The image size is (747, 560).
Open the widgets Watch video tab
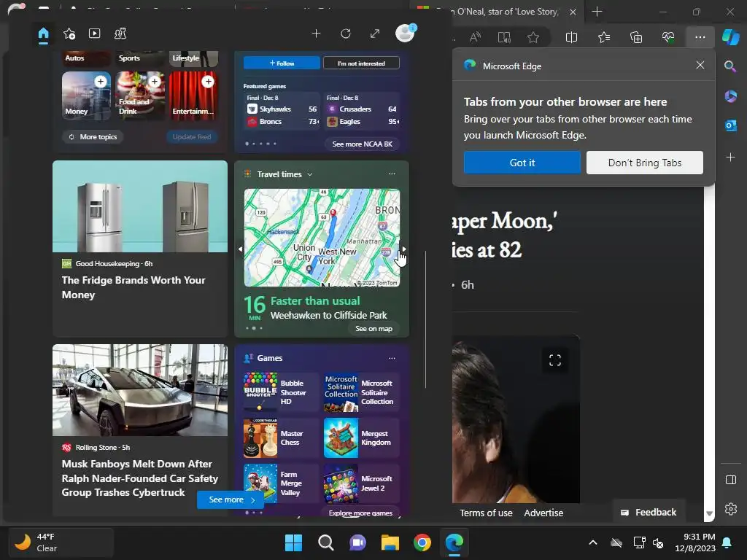(94, 34)
